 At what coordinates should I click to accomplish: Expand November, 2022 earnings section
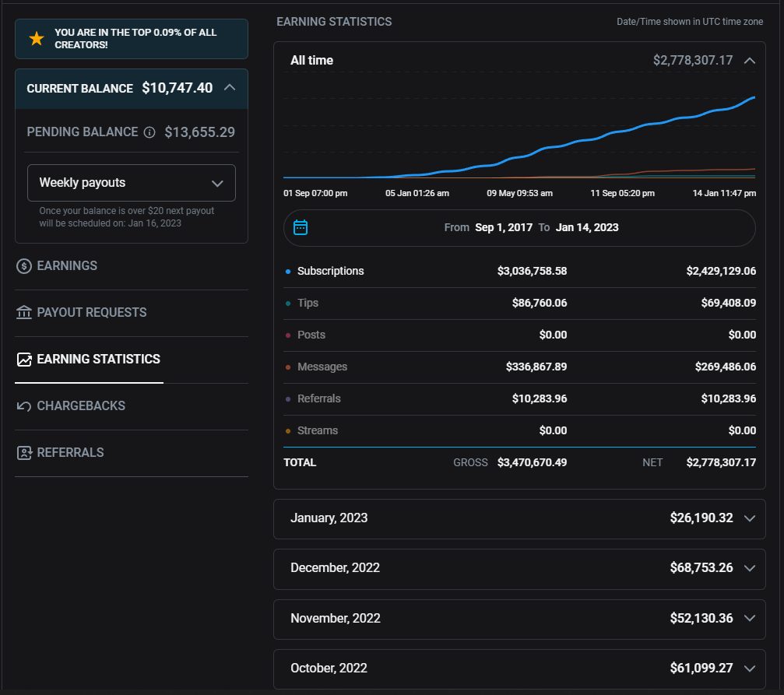(x=750, y=618)
